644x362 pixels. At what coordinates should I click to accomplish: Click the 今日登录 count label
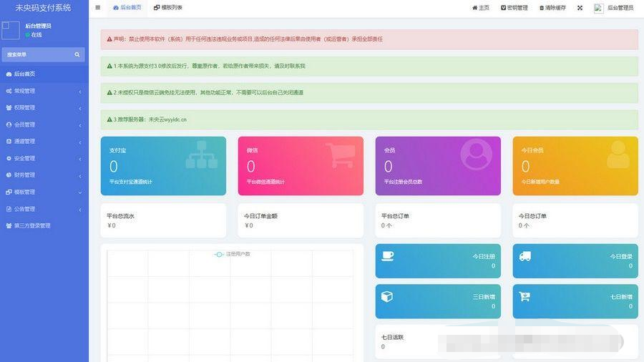[x=621, y=257]
